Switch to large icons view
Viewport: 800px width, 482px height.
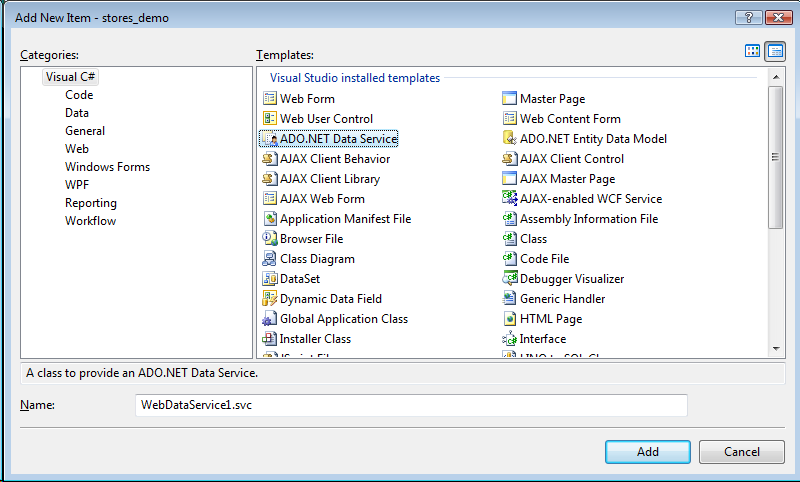pos(753,51)
